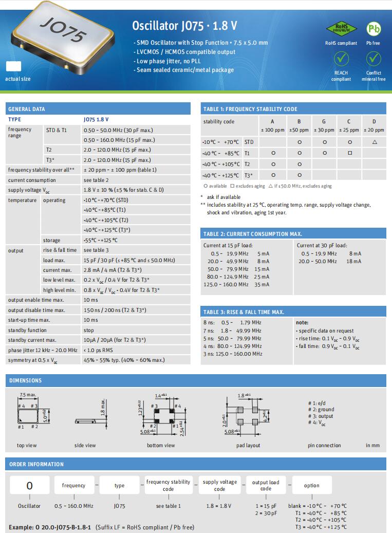Click the RoHS compliant green badge
The image size is (392, 533).
click(341, 29)
